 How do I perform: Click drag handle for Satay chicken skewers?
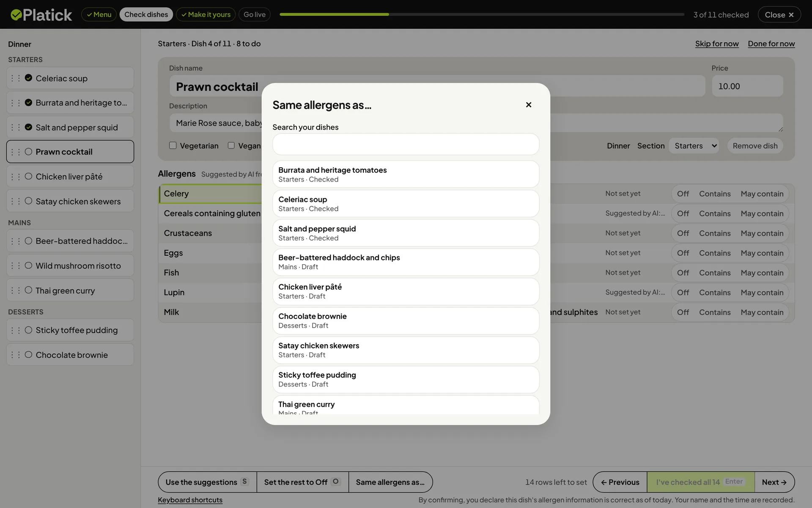[x=15, y=201]
